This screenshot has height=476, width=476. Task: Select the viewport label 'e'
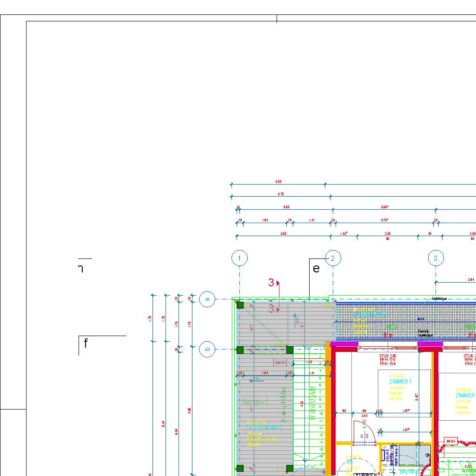point(316,269)
